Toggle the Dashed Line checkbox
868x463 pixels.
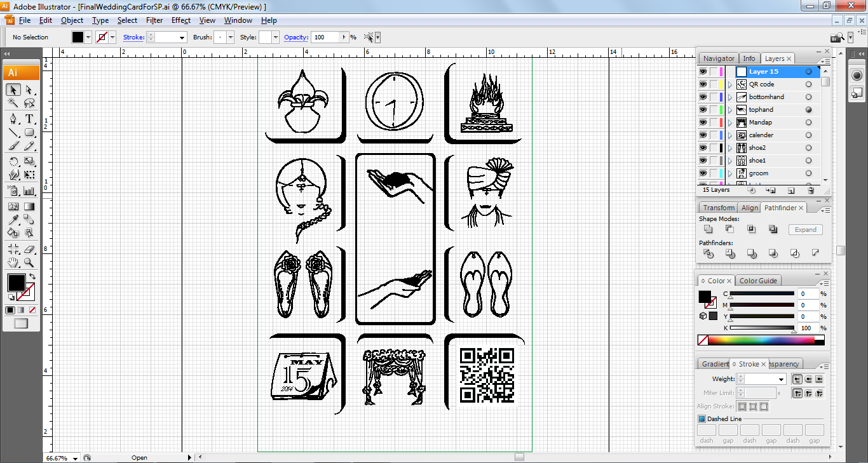click(702, 419)
